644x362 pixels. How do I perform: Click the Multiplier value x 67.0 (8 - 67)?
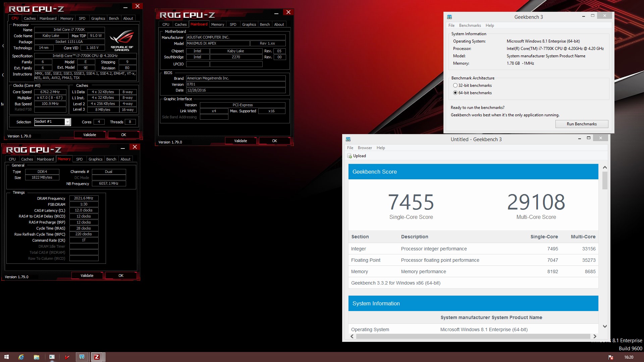pos(50,98)
